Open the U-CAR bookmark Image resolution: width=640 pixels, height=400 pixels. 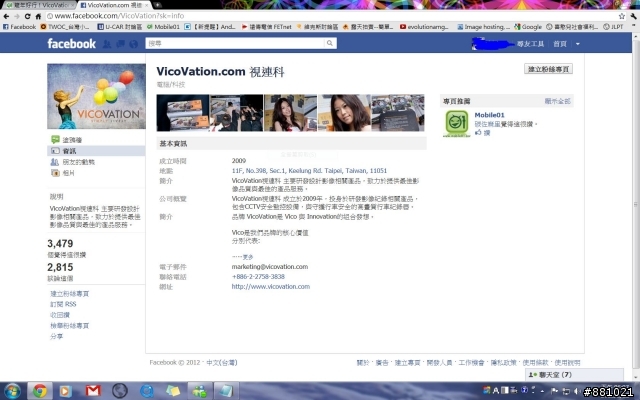[120, 27]
